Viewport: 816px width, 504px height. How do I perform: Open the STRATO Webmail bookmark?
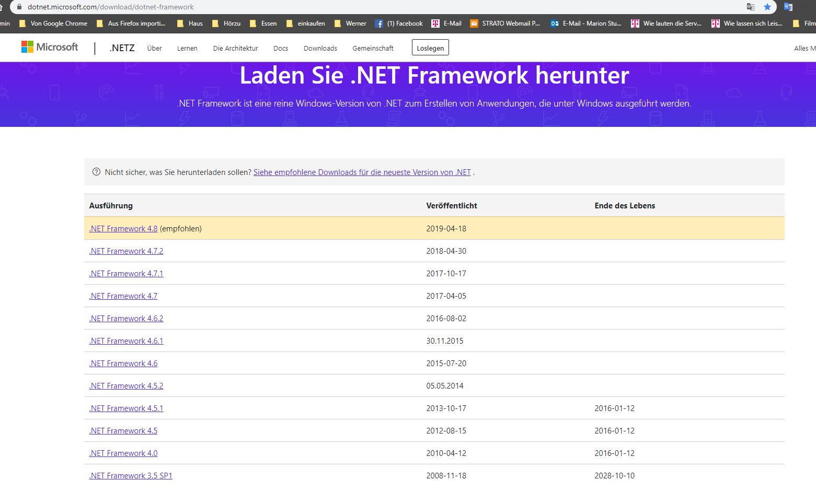point(505,24)
